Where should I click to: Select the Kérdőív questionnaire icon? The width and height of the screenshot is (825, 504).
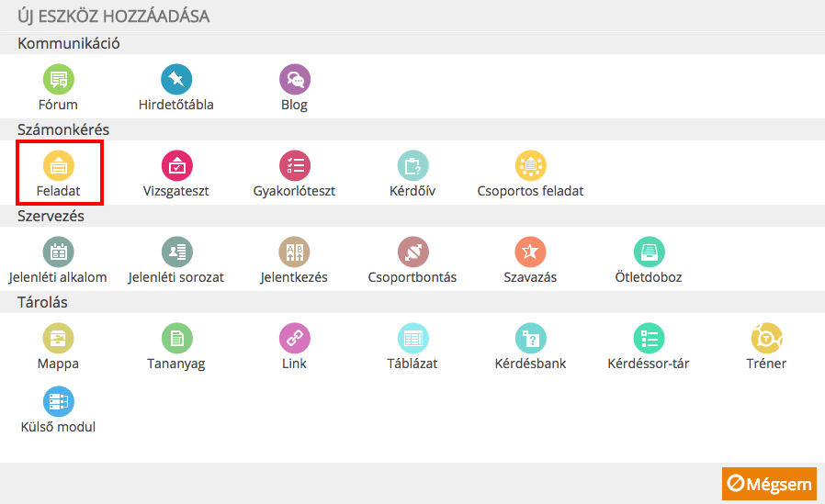(x=413, y=165)
